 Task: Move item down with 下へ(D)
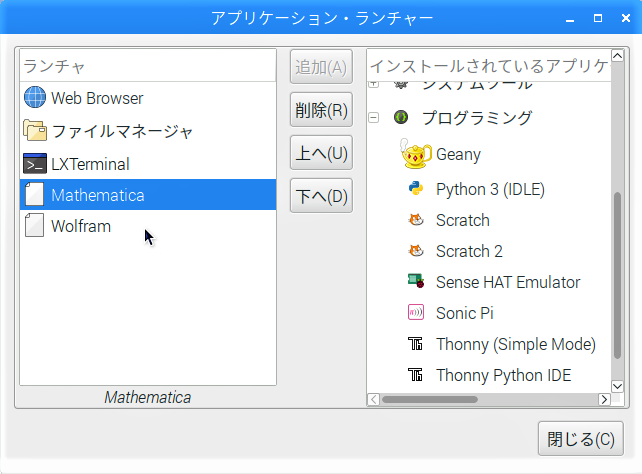tap(321, 196)
